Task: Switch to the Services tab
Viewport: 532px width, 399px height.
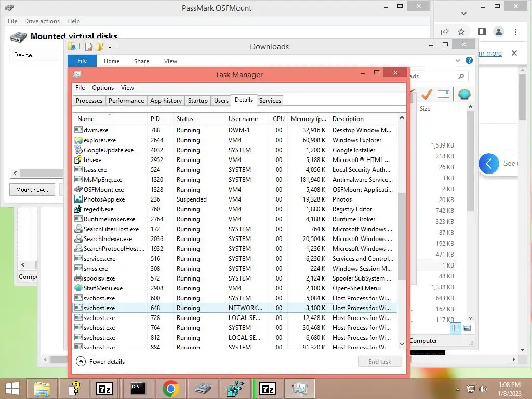Action: [270, 101]
